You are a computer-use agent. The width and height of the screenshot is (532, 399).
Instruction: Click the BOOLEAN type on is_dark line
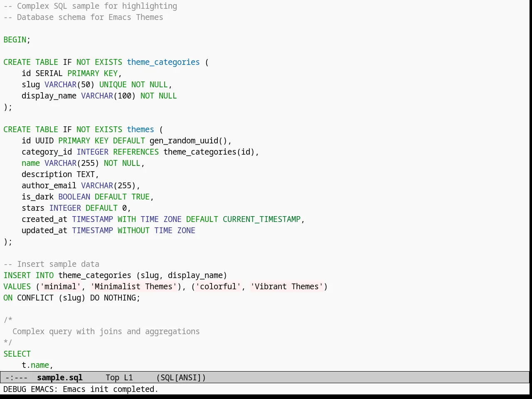pos(74,197)
